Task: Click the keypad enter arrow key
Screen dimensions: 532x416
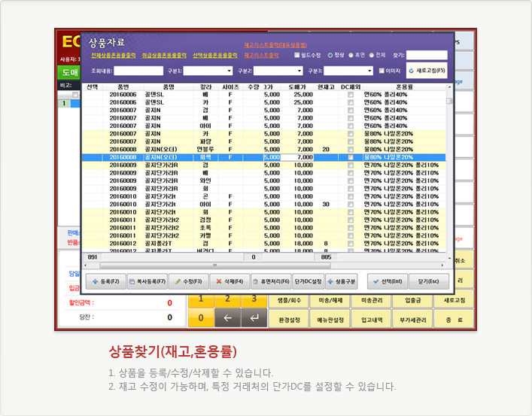Action: (x=254, y=318)
